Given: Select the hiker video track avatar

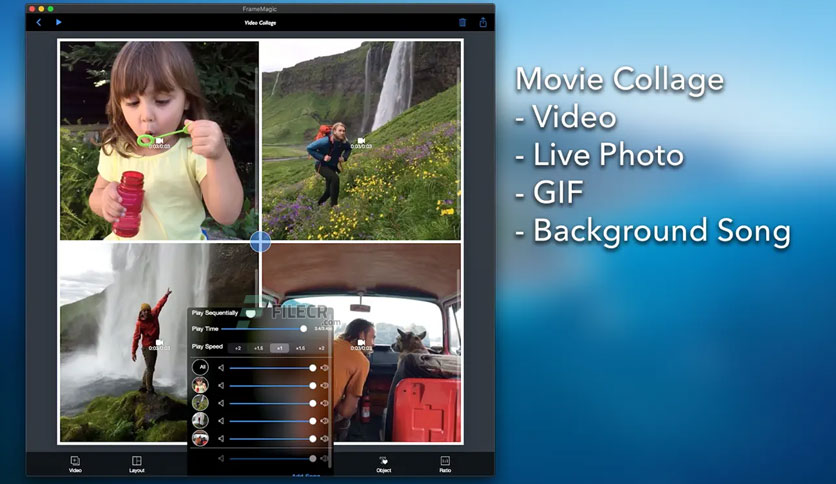Looking at the screenshot, I should click(200, 402).
